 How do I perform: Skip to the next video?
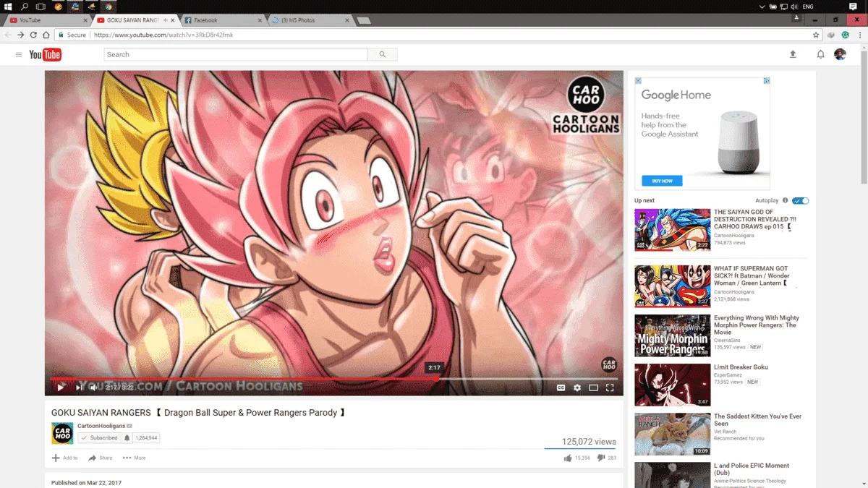coord(78,388)
